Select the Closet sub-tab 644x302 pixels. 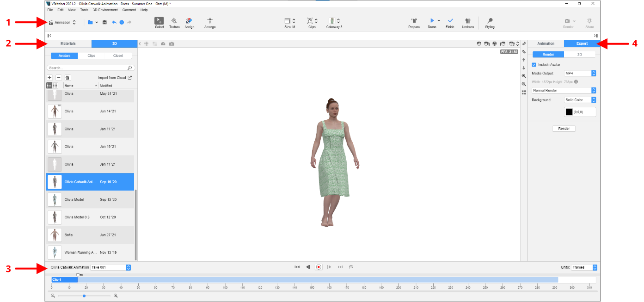click(118, 55)
